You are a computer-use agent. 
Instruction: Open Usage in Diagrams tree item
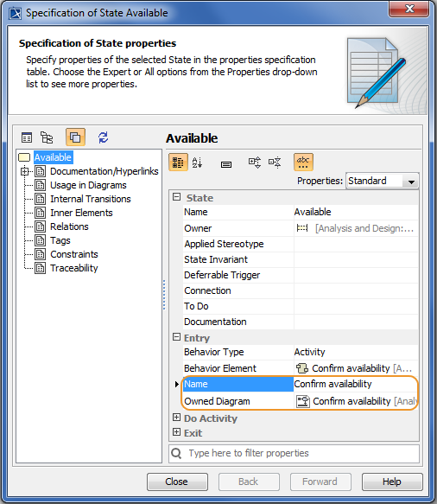[x=88, y=185]
